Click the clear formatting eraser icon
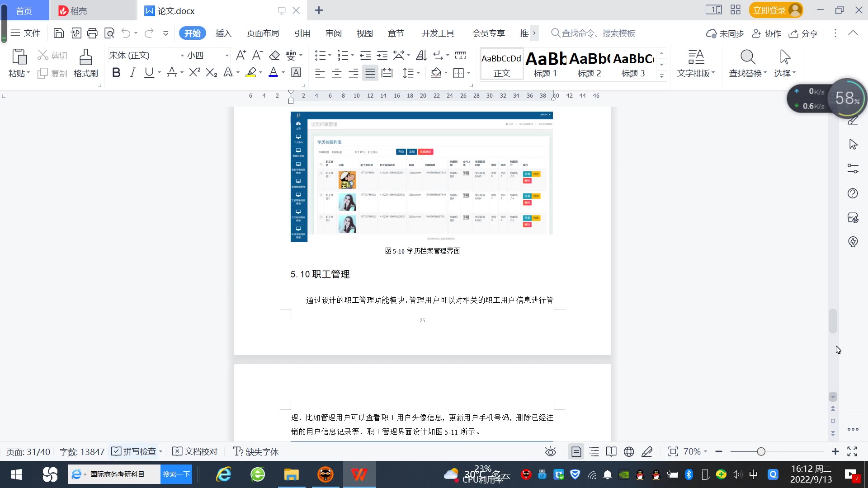The height and width of the screenshot is (488, 868). click(x=274, y=56)
